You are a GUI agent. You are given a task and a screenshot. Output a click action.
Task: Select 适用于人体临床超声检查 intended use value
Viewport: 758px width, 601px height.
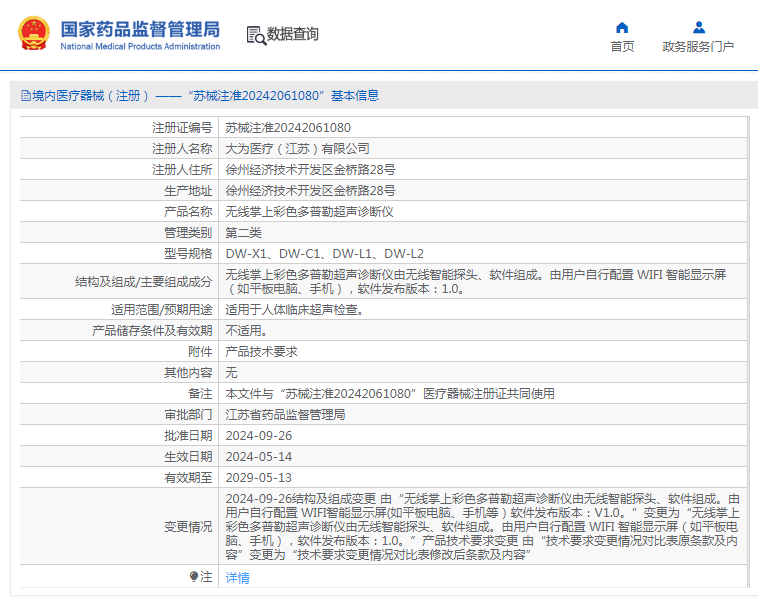[294, 310]
